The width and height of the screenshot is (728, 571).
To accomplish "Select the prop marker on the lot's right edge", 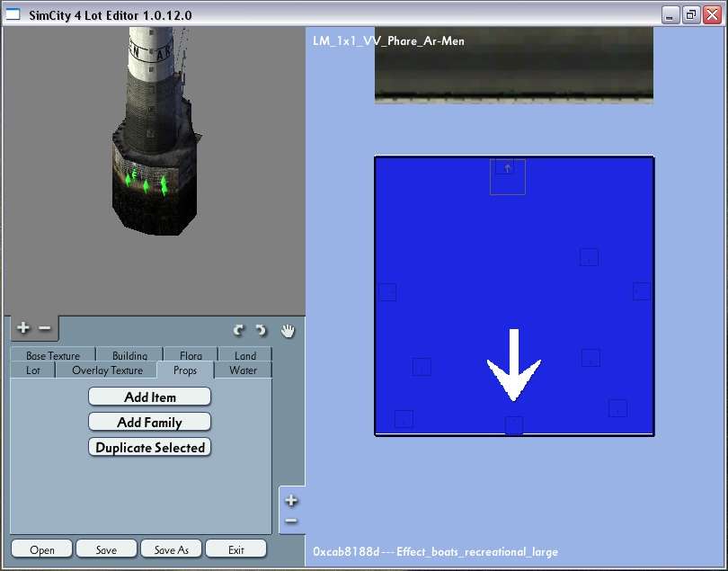I will [x=642, y=291].
